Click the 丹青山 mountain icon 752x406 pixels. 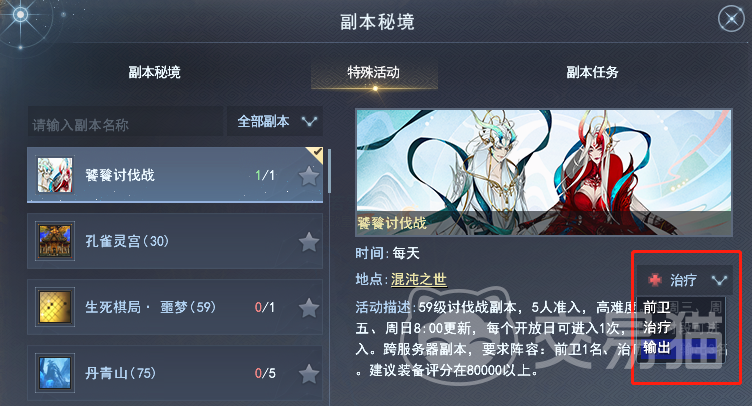pyautogui.click(x=55, y=372)
